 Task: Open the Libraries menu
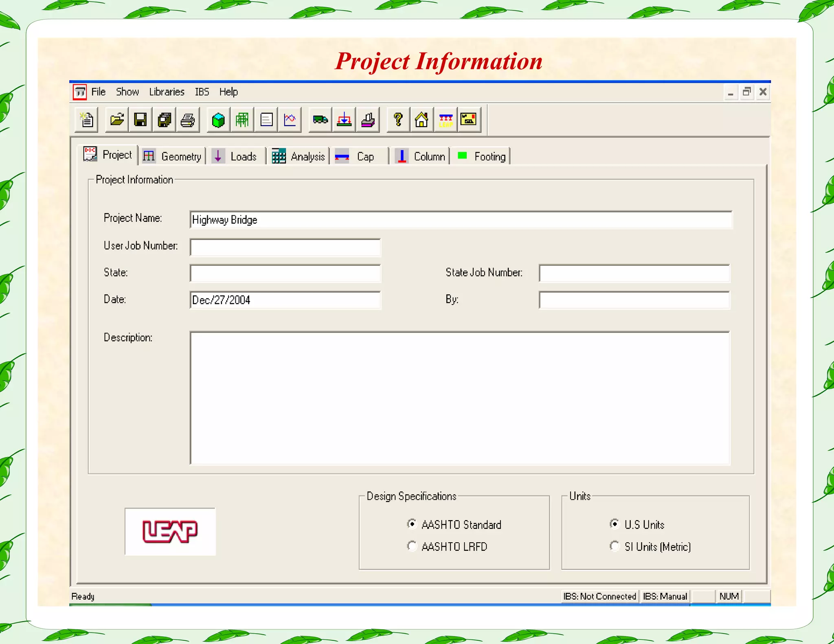(x=167, y=92)
